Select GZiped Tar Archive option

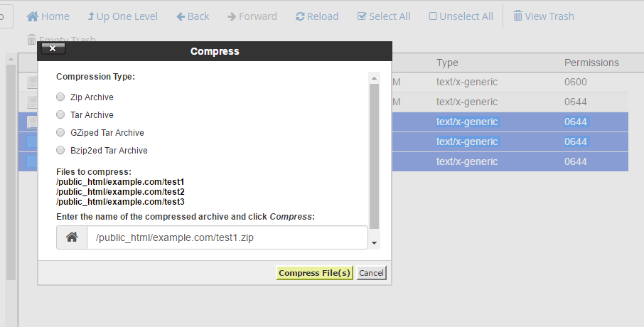(x=60, y=133)
